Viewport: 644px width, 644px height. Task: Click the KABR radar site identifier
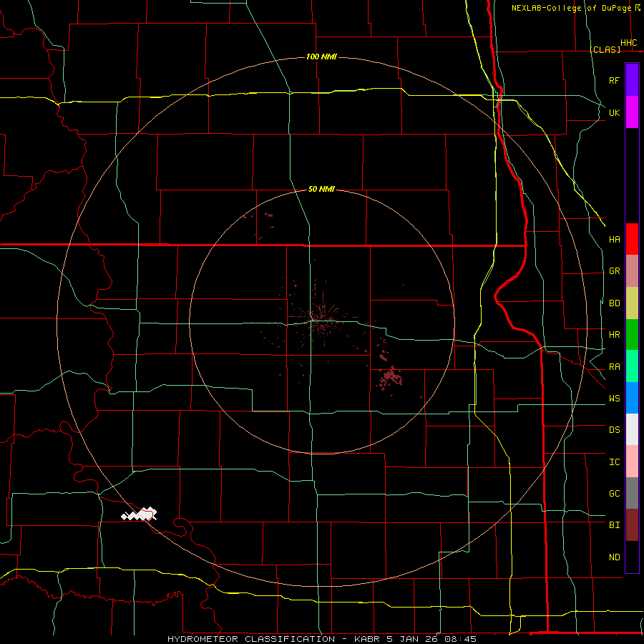(x=367, y=639)
